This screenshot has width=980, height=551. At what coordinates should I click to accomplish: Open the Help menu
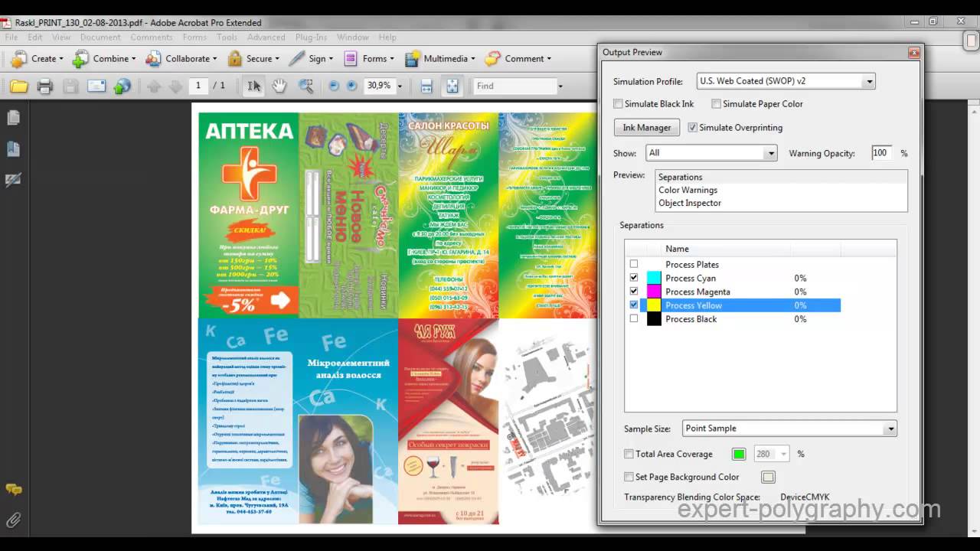click(x=387, y=37)
